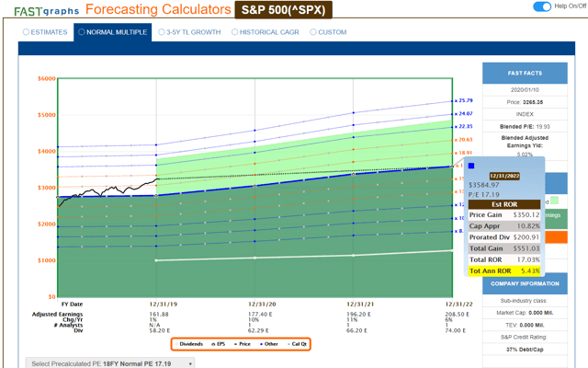Click adjusted earnings value 196.20 E
Viewport: 588px width, 368px height.
point(358,315)
